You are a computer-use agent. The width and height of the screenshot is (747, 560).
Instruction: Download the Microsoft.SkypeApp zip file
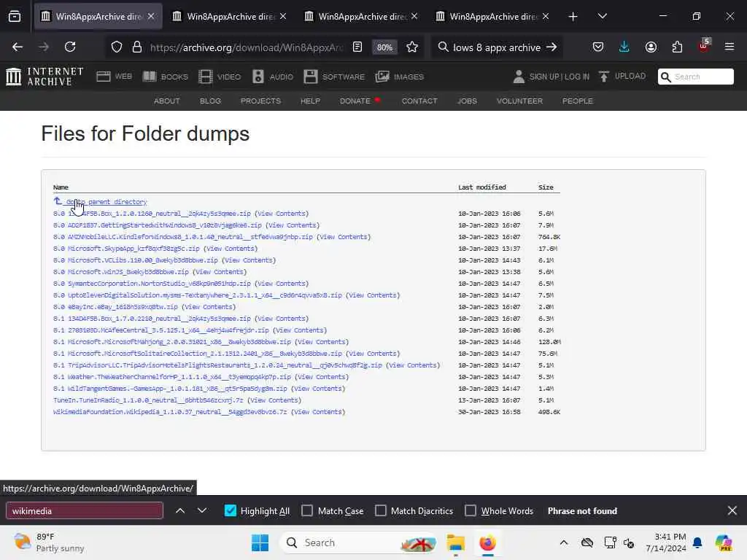pos(126,249)
